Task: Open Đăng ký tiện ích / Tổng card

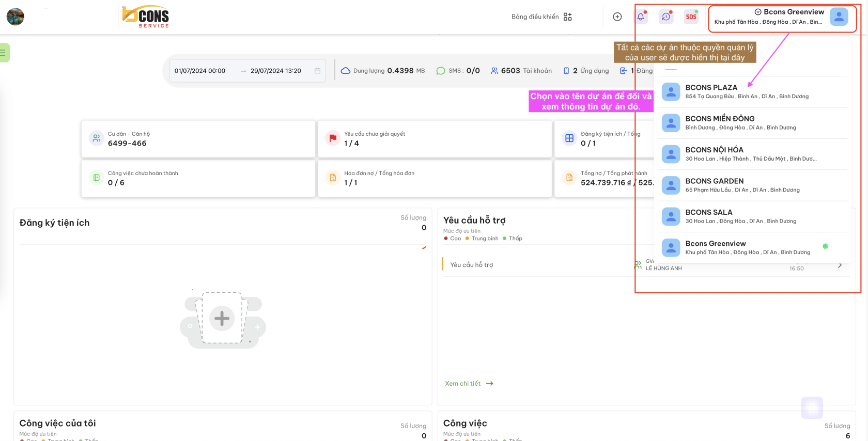Action: (x=604, y=139)
